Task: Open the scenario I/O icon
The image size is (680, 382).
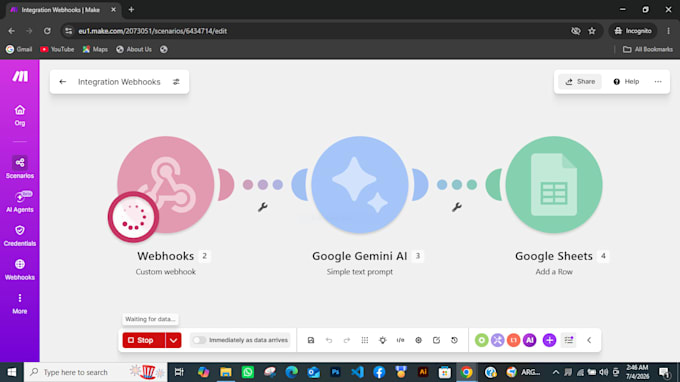Action: coord(400,340)
